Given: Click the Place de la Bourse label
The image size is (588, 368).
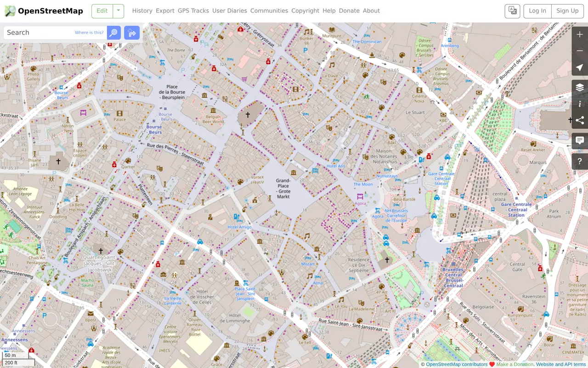Looking at the screenshot, I should [x=172, y=92].
